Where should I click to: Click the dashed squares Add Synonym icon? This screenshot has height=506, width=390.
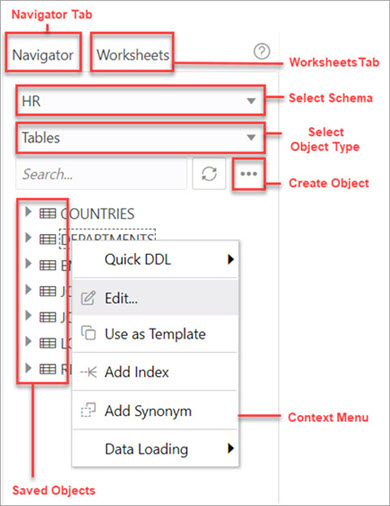[x=88, y=410]
